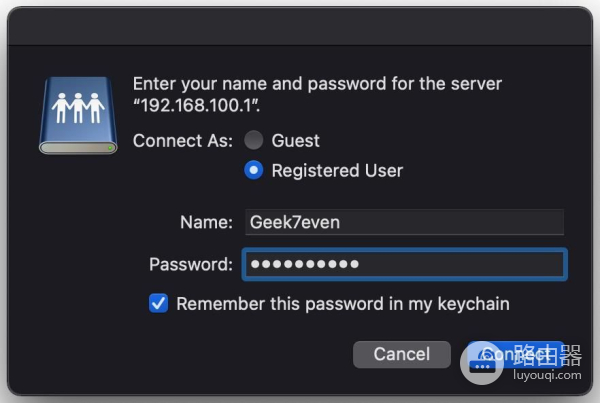Select the Guest radio button
The image size is (600, 403).
click(x=254, y=141)
